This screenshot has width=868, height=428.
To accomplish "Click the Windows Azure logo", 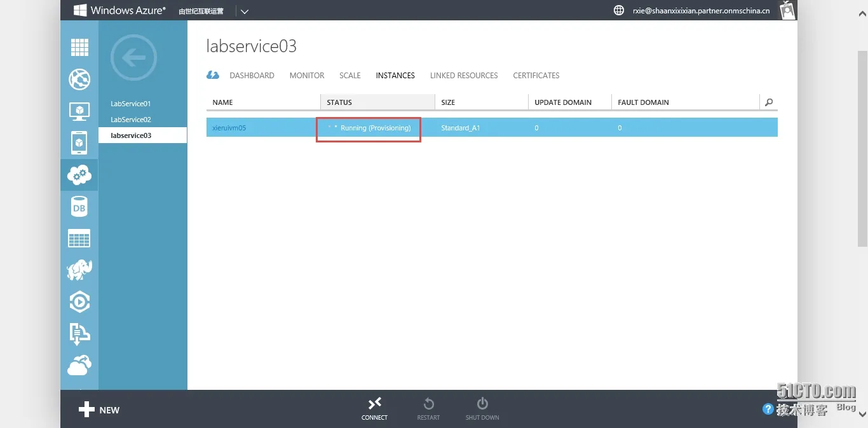I will coord(119,10).
